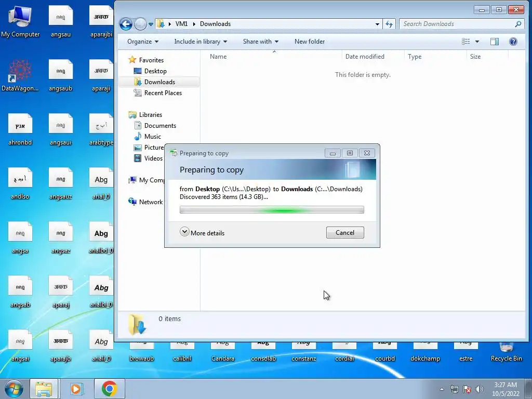Click the Downloads breadcrumb in address bar

coord(215,24)
